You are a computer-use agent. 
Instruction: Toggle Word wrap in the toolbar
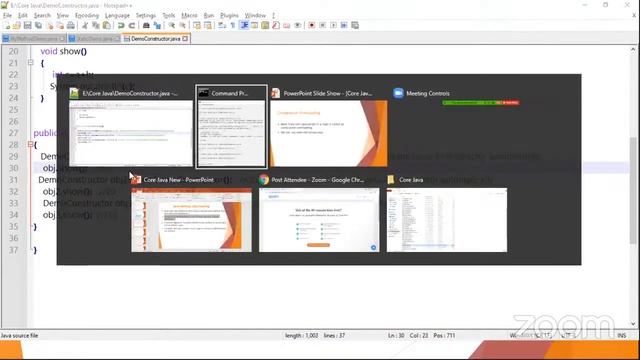tap(222, 25)
